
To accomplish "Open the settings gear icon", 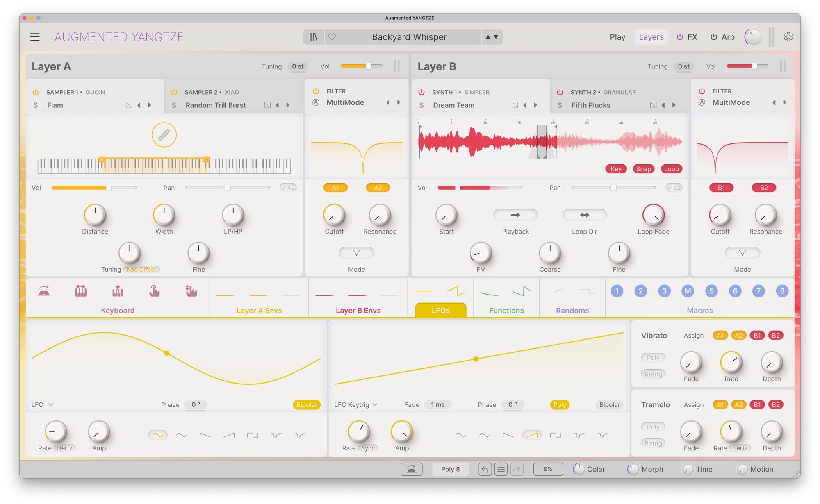I will (x=788, y=37).
